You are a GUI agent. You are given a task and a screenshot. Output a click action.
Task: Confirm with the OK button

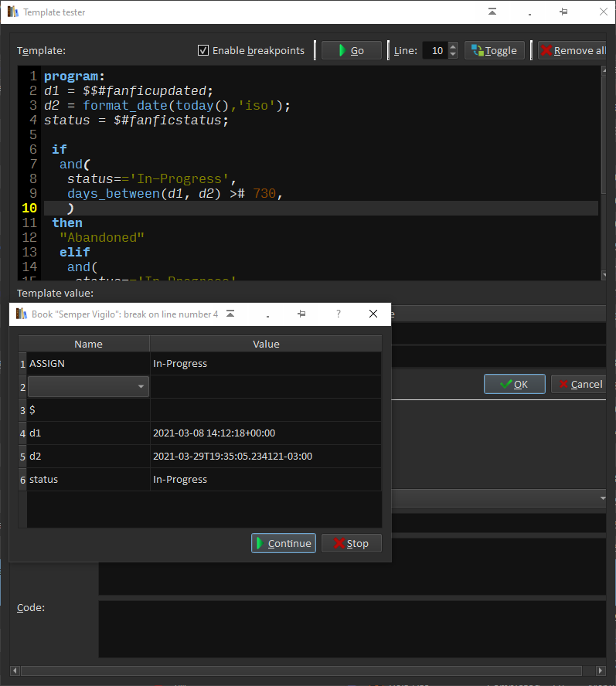click(x=514, y=384)
